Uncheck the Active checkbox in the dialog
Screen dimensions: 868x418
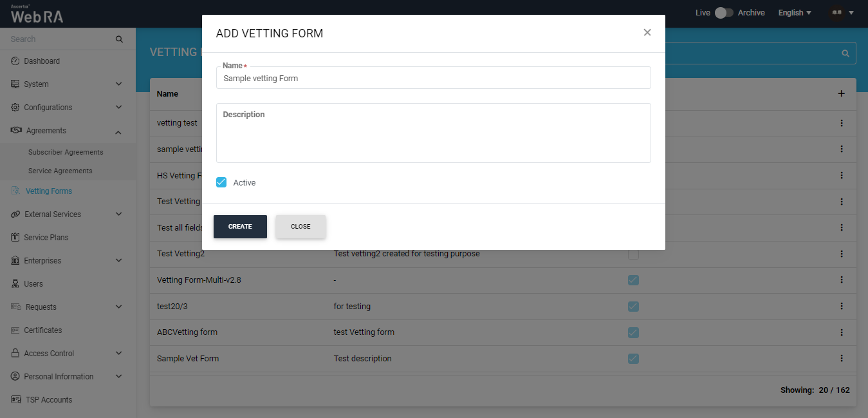[x=221, y=182]
